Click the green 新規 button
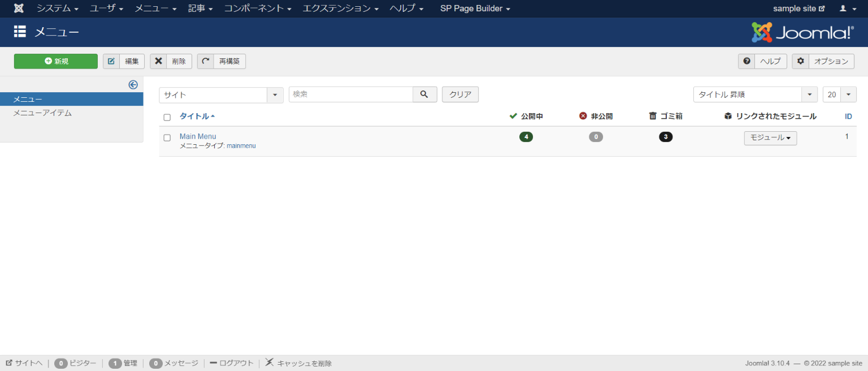 [x=56, y=61]
